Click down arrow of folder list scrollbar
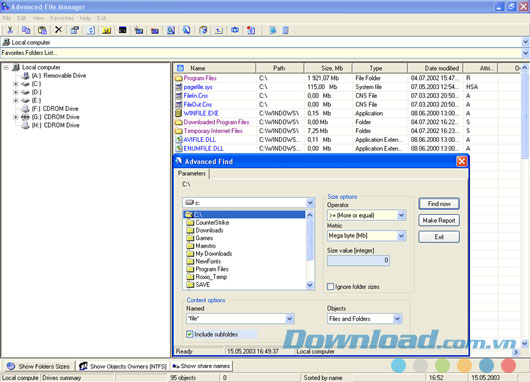530x382 pixels. tap(310, 285)
